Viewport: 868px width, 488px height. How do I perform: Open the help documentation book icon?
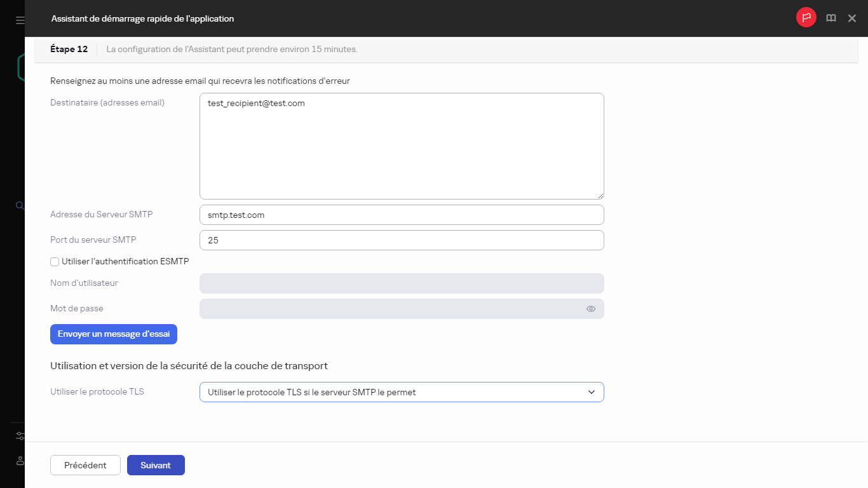pyautogui.click(x=831, y=18)
